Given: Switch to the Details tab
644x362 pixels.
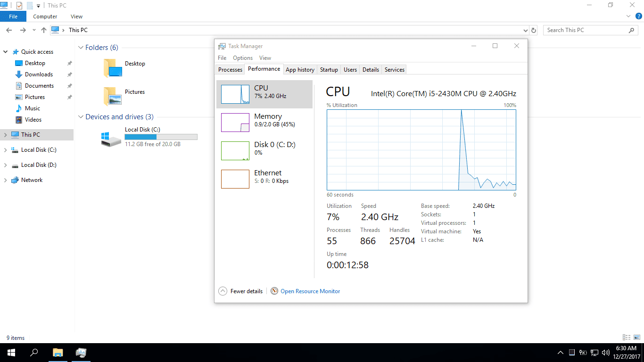Looking at the screenshot, I should click(371, 69).
